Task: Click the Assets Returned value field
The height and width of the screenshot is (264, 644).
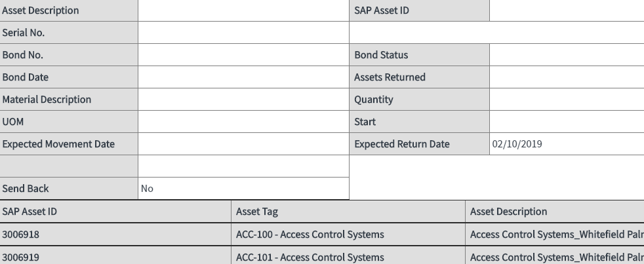Action: pos(567,77)
